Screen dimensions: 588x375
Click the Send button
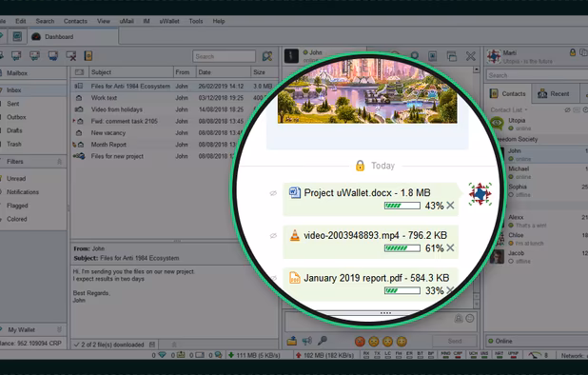click(455, 341)
